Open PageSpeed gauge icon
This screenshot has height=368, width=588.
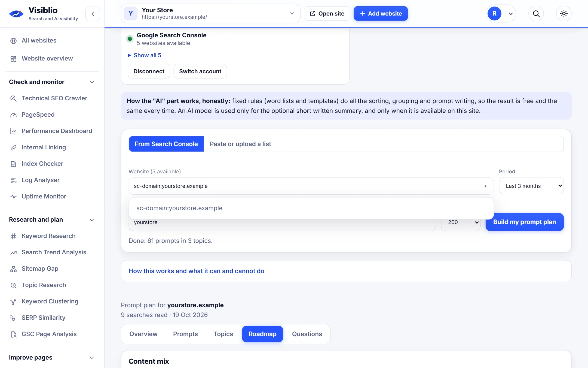click(x=13, y=115)
